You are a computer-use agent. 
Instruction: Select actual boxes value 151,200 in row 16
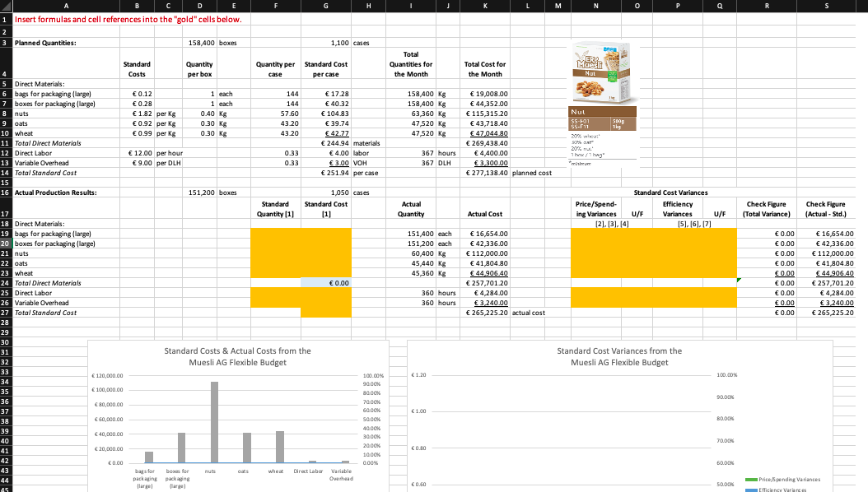coord(202,193)
